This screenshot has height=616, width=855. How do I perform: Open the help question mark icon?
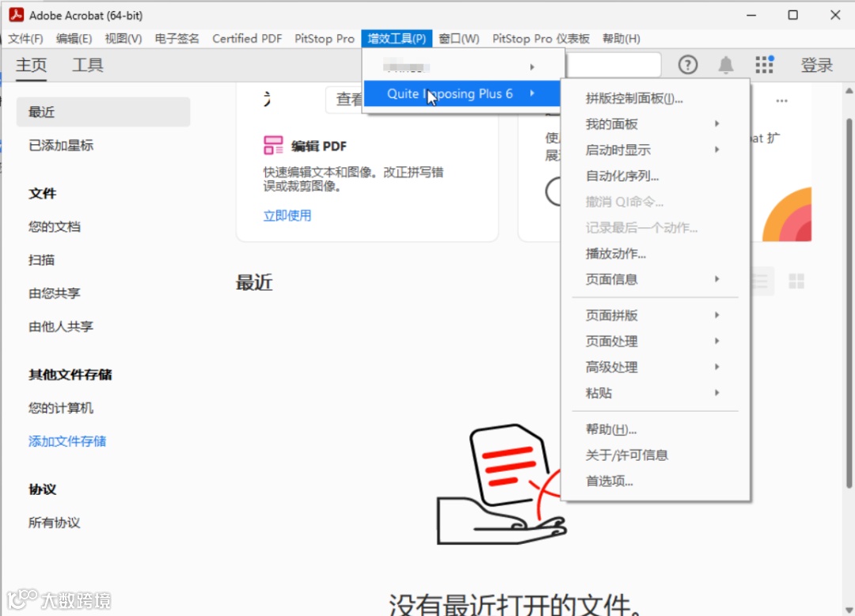click(x=688, y=65)
